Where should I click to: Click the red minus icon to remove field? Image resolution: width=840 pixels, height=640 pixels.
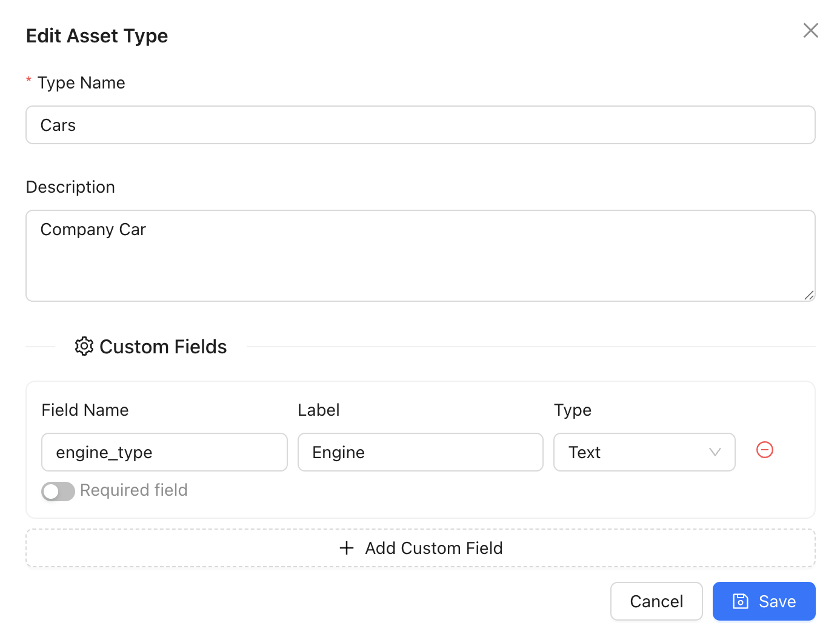(764, 450)
